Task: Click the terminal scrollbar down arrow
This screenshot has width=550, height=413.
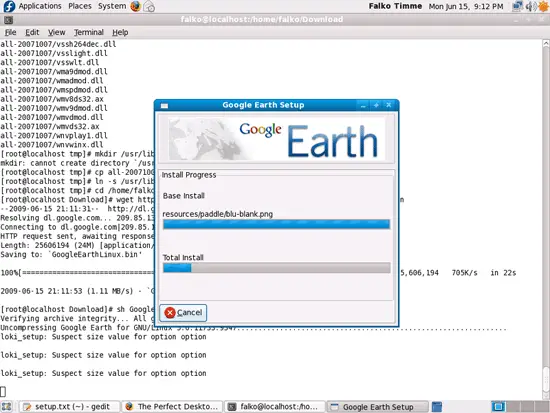Action: tap(546, 395)
